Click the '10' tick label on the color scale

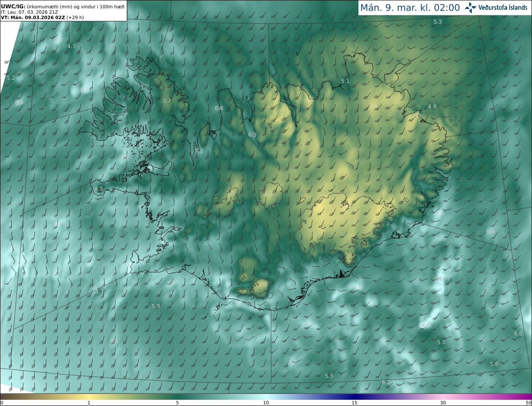pyautogui.click(x=266, y=403)
